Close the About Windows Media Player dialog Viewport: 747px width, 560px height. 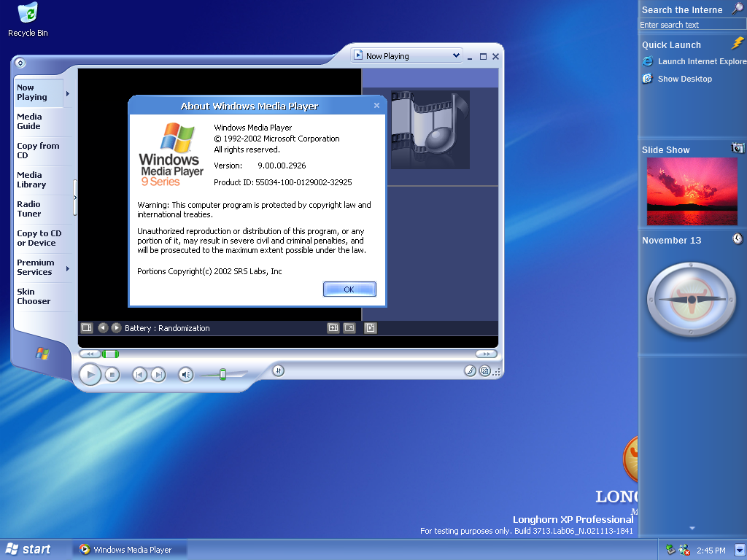[x=377, y=105]
